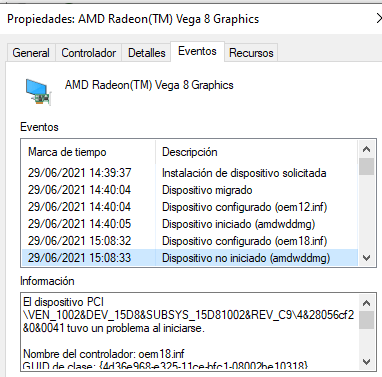
Task: Switch to the General tab
Action: pos(31,53)
